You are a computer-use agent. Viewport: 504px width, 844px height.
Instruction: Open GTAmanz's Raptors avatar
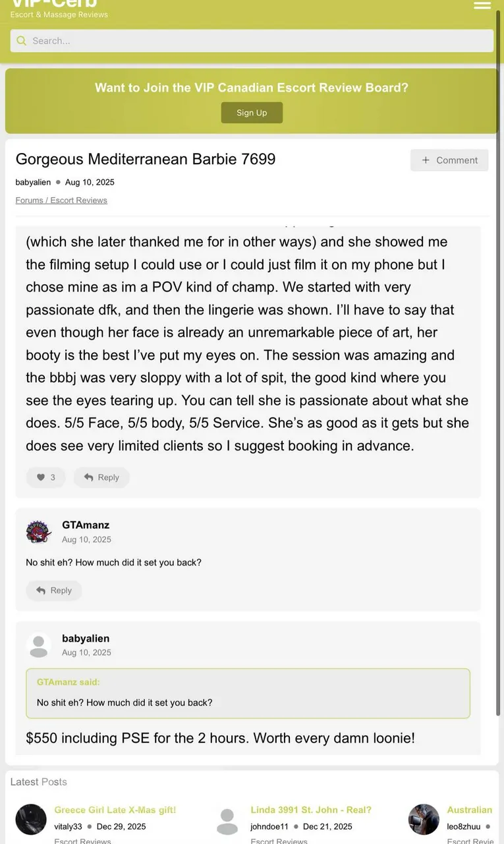coord(39,531)
